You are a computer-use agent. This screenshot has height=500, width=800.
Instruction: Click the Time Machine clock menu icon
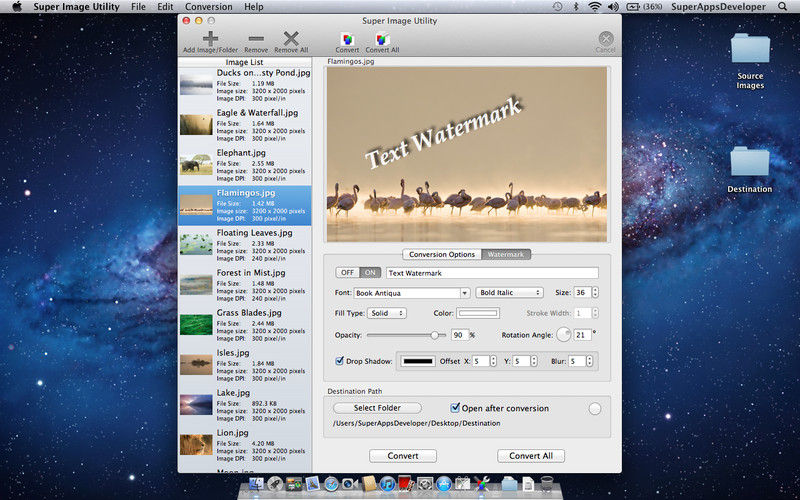[x=558, y=7]
